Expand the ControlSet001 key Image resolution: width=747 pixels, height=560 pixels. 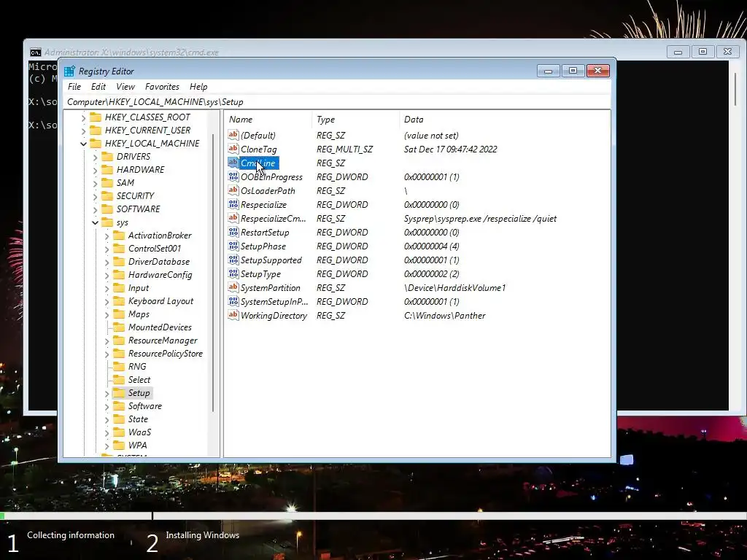[107, 249]
